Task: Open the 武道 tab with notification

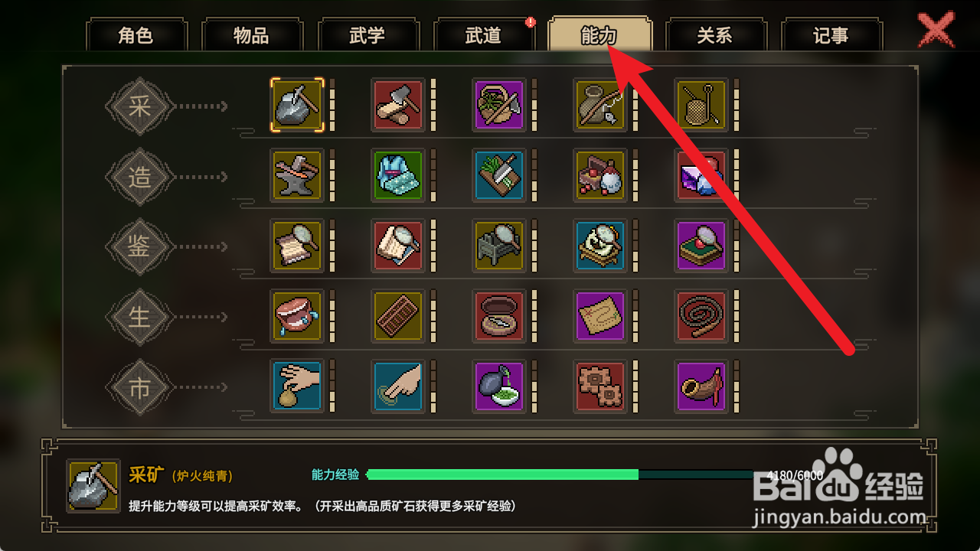Action: [484, 35]
